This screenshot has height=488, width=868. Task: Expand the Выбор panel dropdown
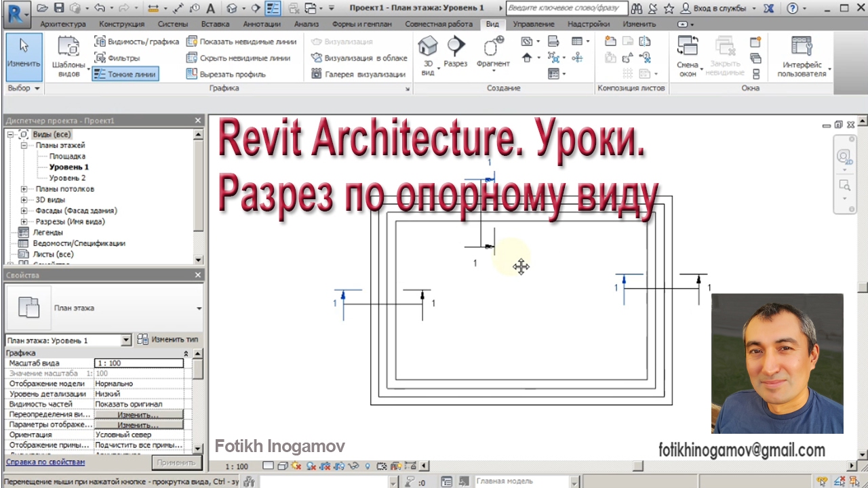coord(24,88)
